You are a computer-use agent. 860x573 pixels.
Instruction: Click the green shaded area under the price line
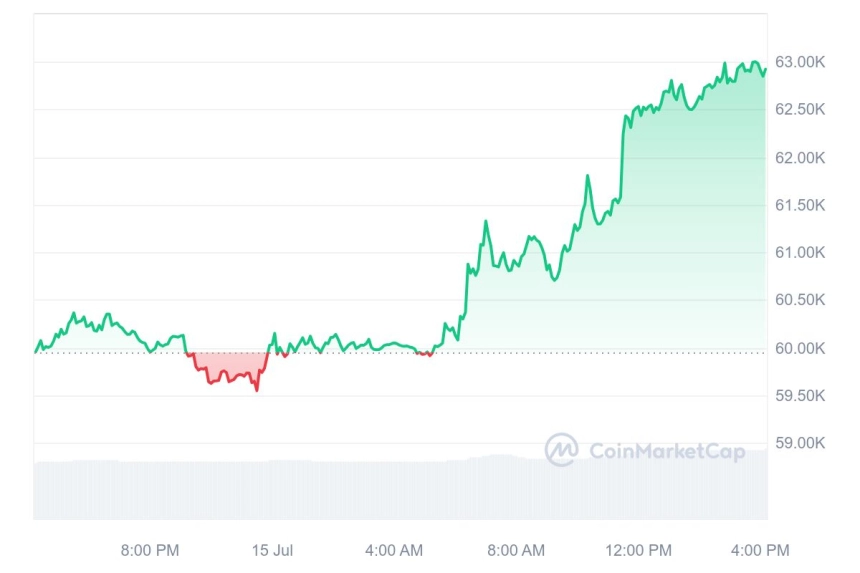tap(658, 247)
